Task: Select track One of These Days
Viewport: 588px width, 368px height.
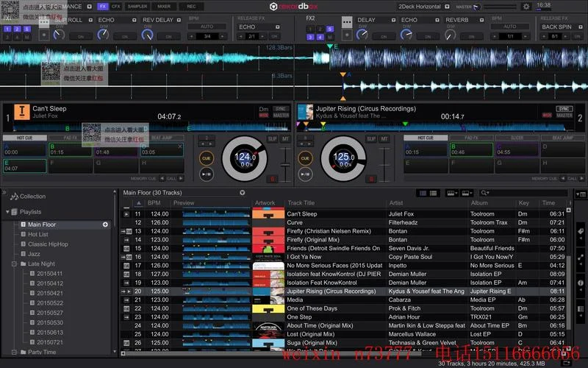Action: (312, 308)
